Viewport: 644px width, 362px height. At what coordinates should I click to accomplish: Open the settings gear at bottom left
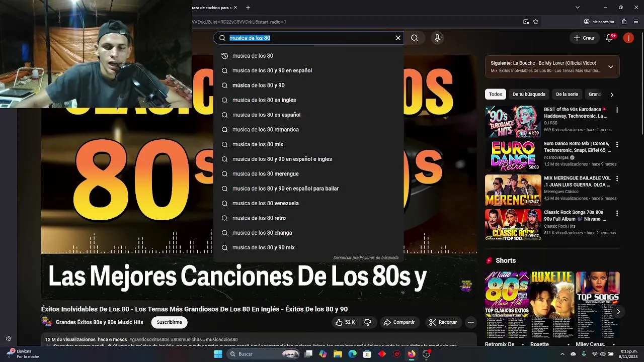[x=9, y=339]
